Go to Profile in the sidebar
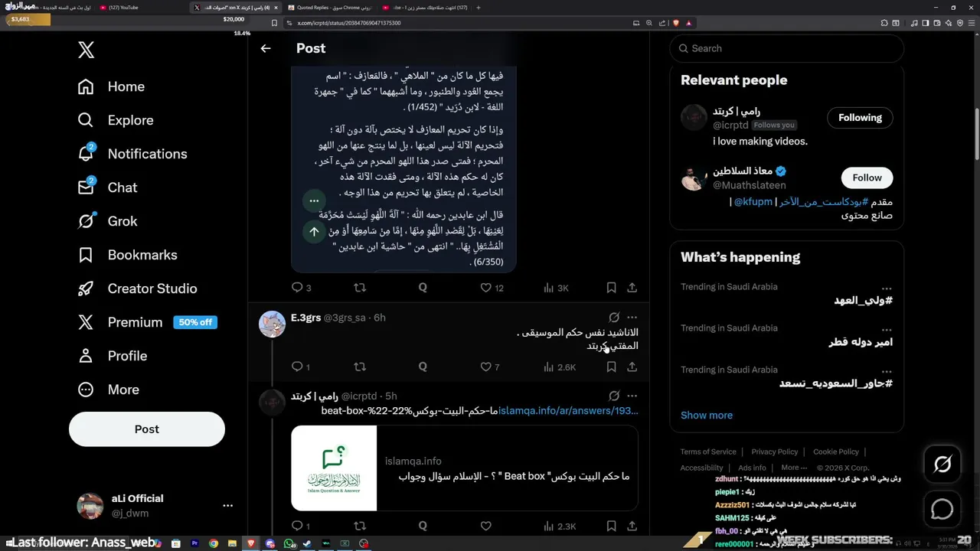This screenshot has height=551, width=980. click(112, 356)
